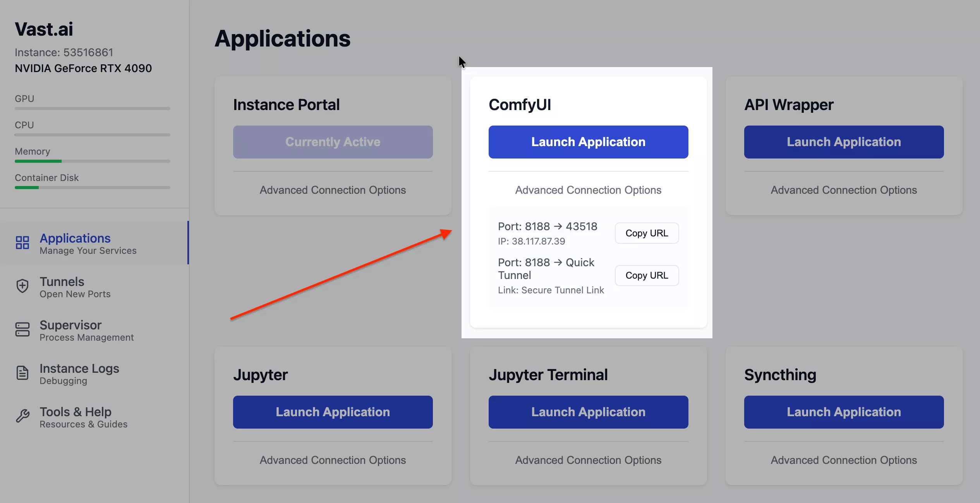The image size is (980, 503).
Task: Open Instance Logs debugging page
Action: tap(94, 373)
